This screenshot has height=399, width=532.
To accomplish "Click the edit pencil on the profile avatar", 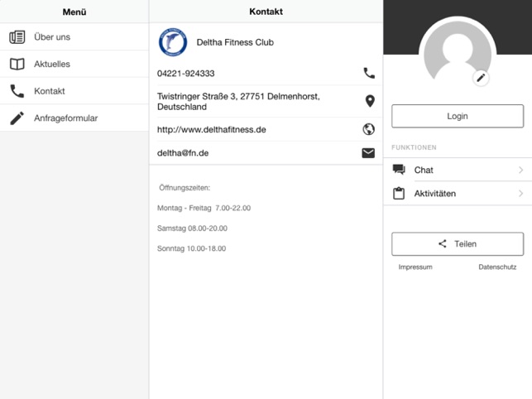I will pyautogui.click(x=481, y=78).
